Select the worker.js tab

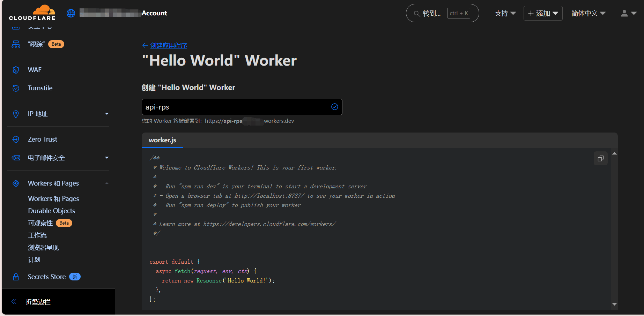click(x=162, y=140)
